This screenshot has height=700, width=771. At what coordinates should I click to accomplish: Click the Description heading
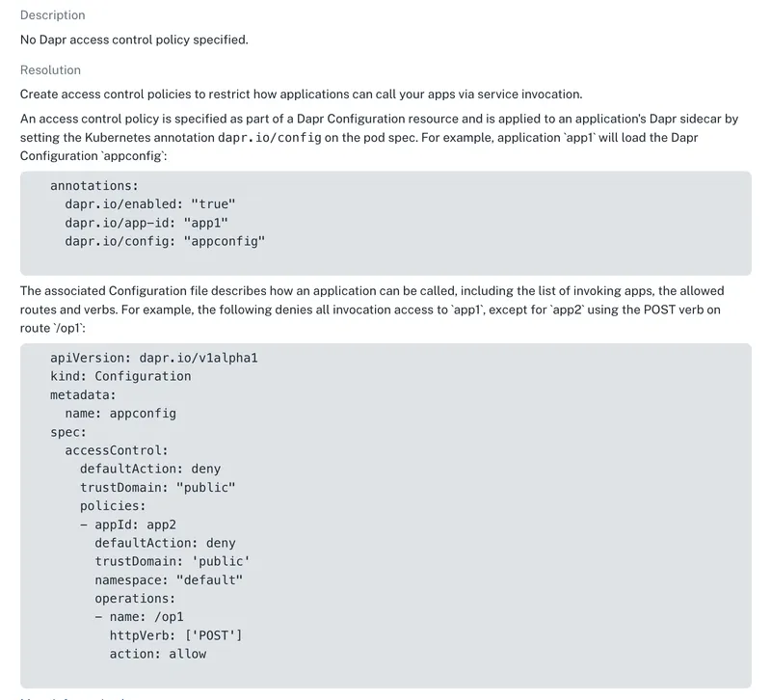pyautogui.click(x=52, y=15)
